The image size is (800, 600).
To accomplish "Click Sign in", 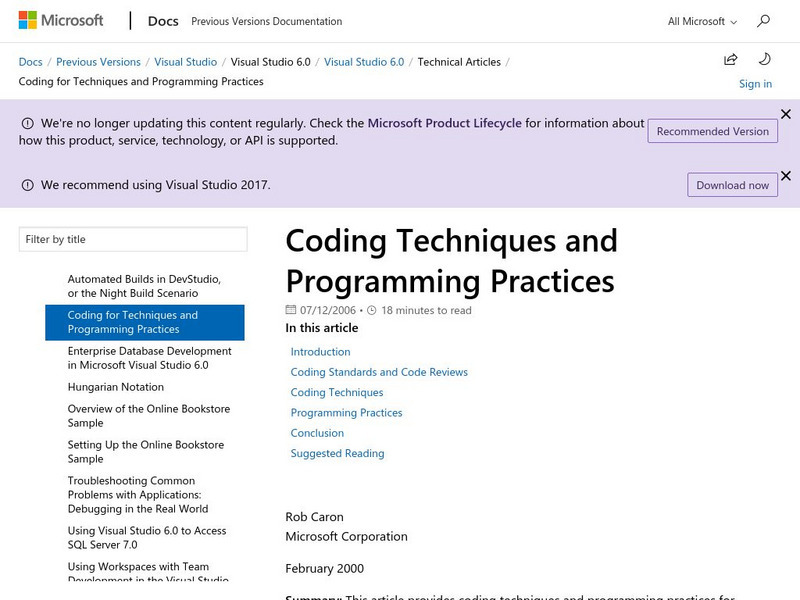I will pyautogui.click(x=755, y=84).
